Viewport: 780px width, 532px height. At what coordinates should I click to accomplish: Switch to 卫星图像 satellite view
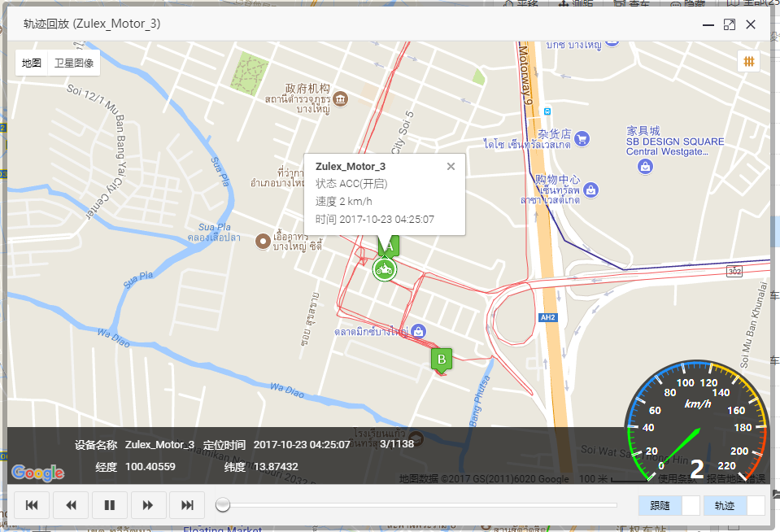tap(74, 63)
